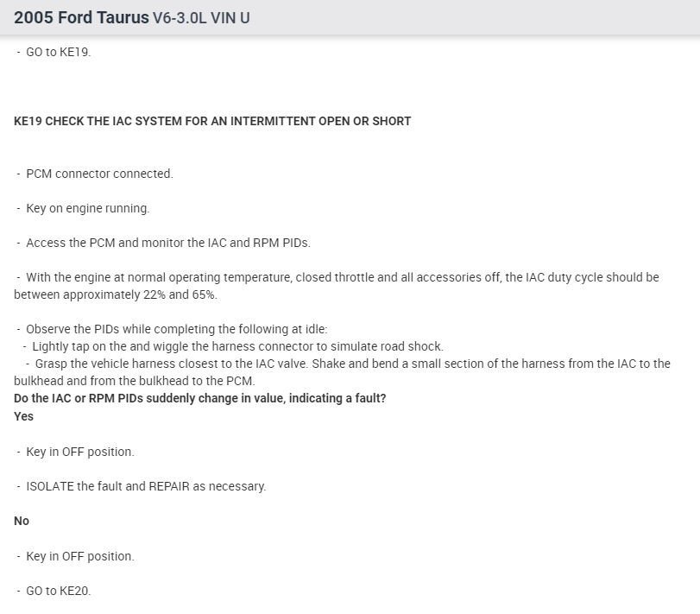Follow the GO to KE19 step

(x=58, y=52)
